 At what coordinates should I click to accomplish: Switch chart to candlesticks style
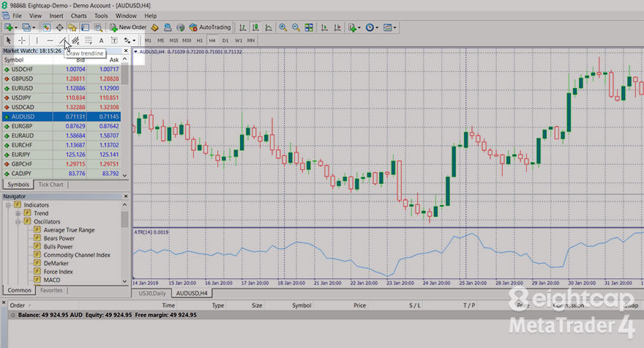[255, 28]
